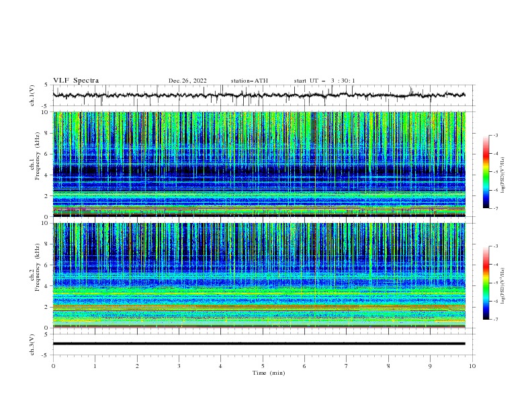Click inside the ch.2 spectrogram panel
532x411 pixels.
click(x=259, y=275)
